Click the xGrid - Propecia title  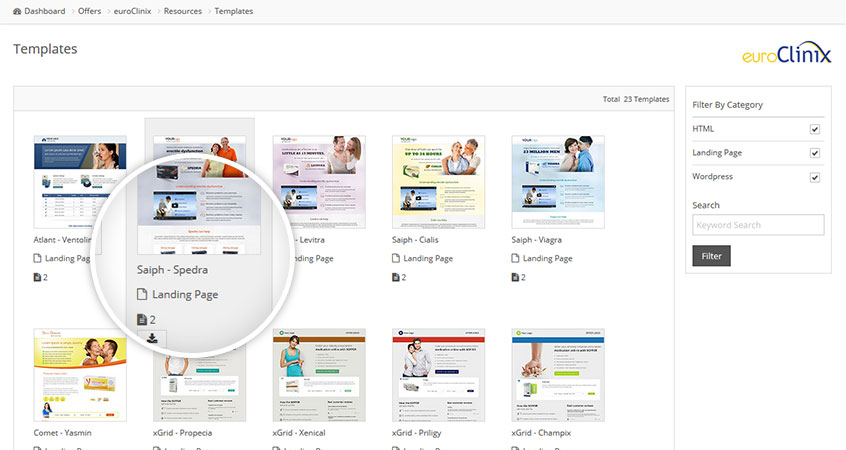click(x=182, y=433)
